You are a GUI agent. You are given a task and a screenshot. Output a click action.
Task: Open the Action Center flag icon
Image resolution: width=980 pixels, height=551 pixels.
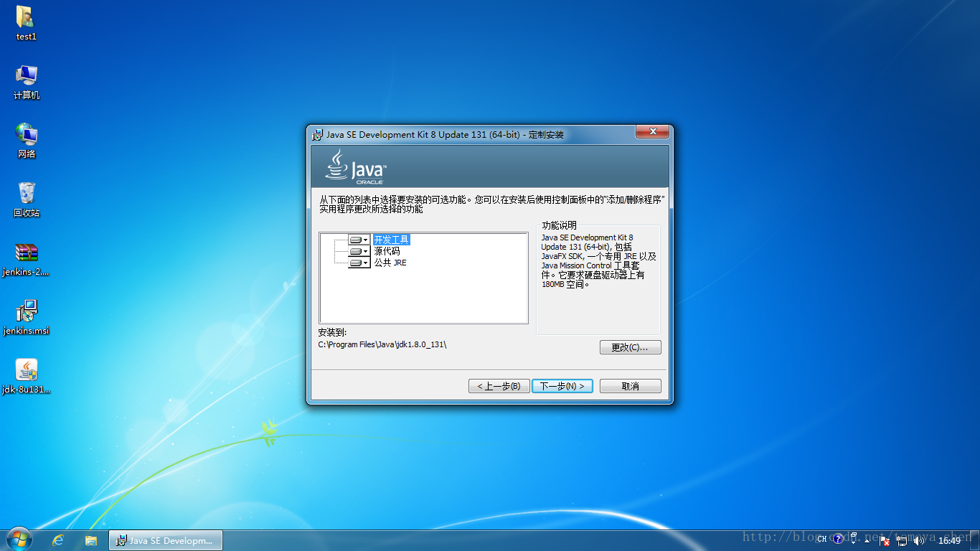point(885,540)
